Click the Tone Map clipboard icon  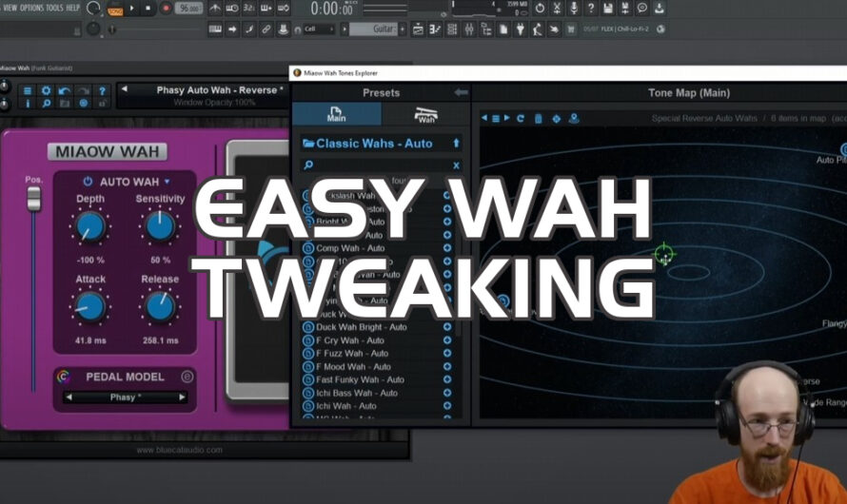[538, 118]
